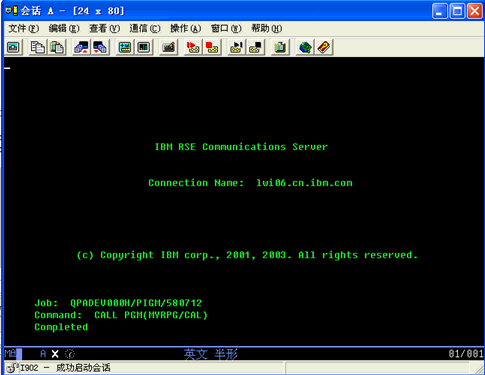Click the session icon in the title bar
Screen dimensions: 485x375
coord(11,11)
